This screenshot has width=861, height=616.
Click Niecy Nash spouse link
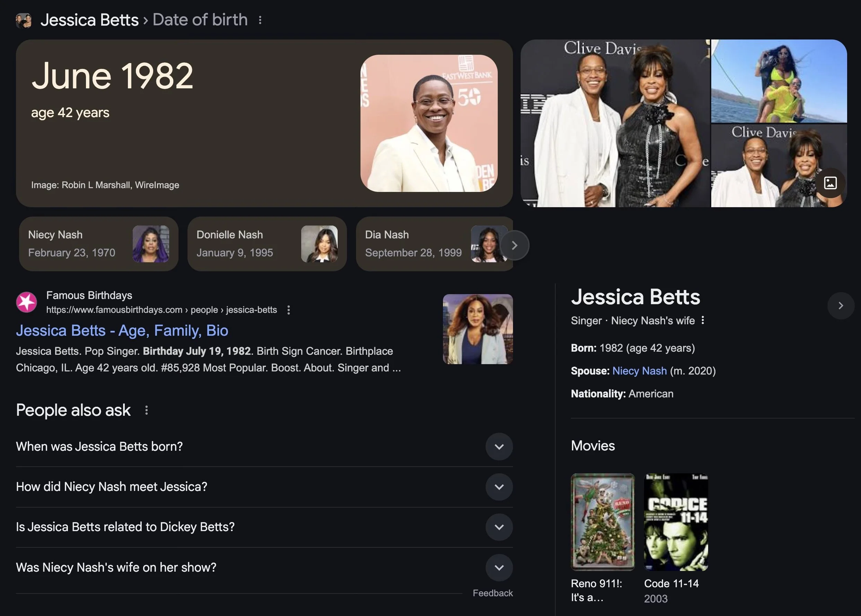click(x=640, y=371)
